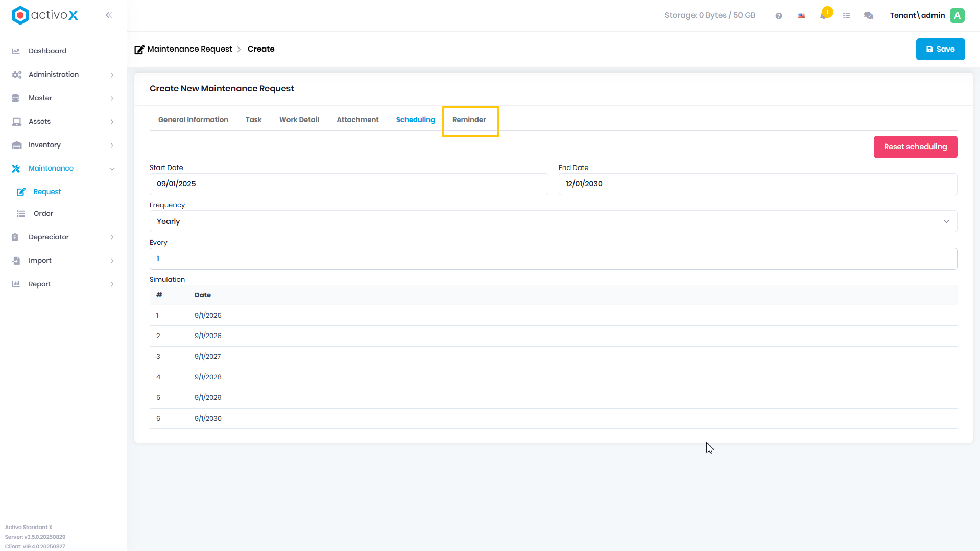
Task: Open notifications bell icon
Action: [824, 15]
